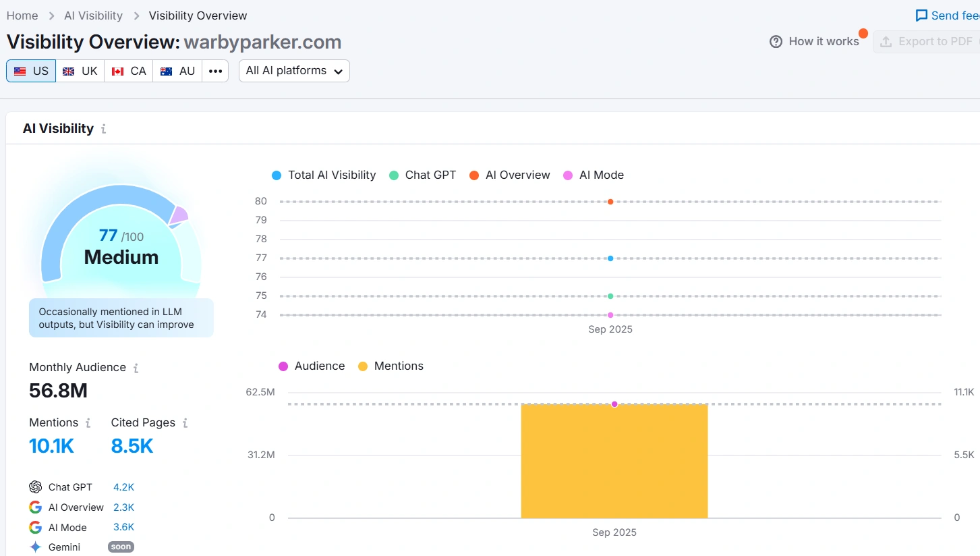Click the warbyparker.com domain title
This screenshot has height=556, width=980.
pyautogui.click(x=263, y=42)
